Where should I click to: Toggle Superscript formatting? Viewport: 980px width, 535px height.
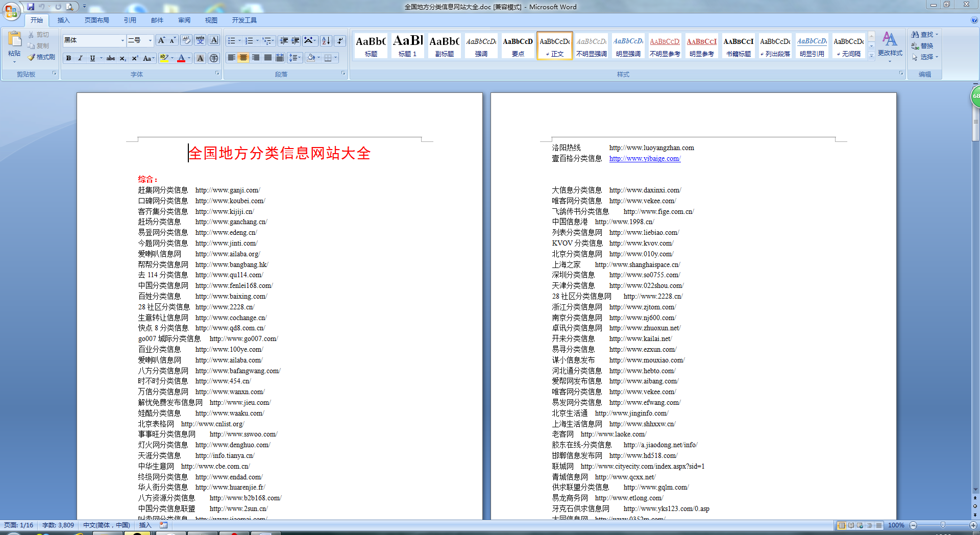(x=135, y=58)
